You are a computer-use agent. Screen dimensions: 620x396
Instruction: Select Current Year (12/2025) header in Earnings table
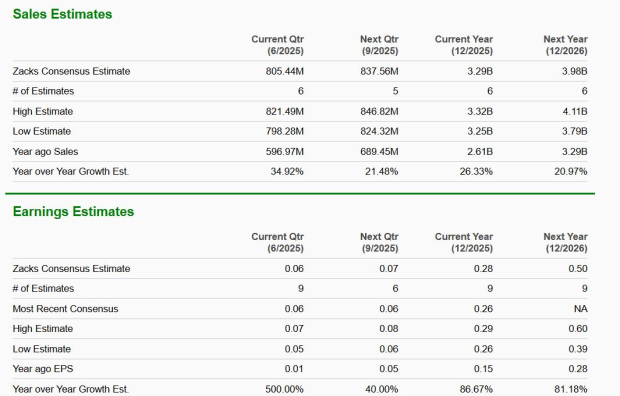tap(464, 243)
